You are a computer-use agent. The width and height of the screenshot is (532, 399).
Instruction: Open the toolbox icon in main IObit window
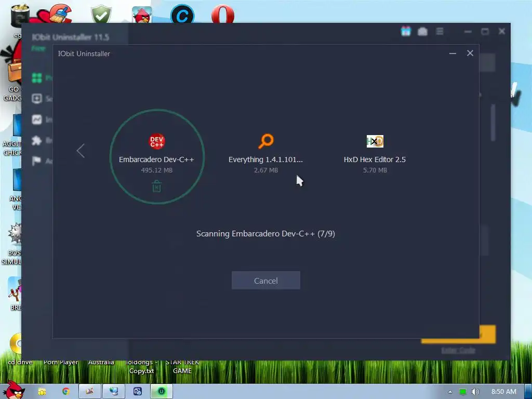[422, 32]
